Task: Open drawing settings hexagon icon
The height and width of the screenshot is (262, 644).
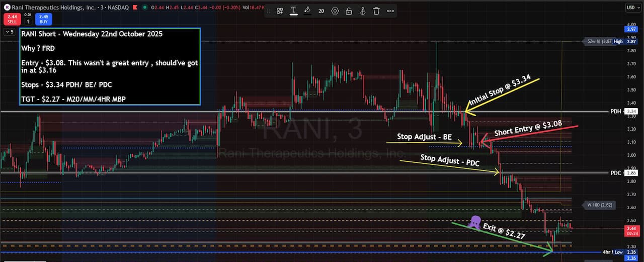Action: click(335, 11)
